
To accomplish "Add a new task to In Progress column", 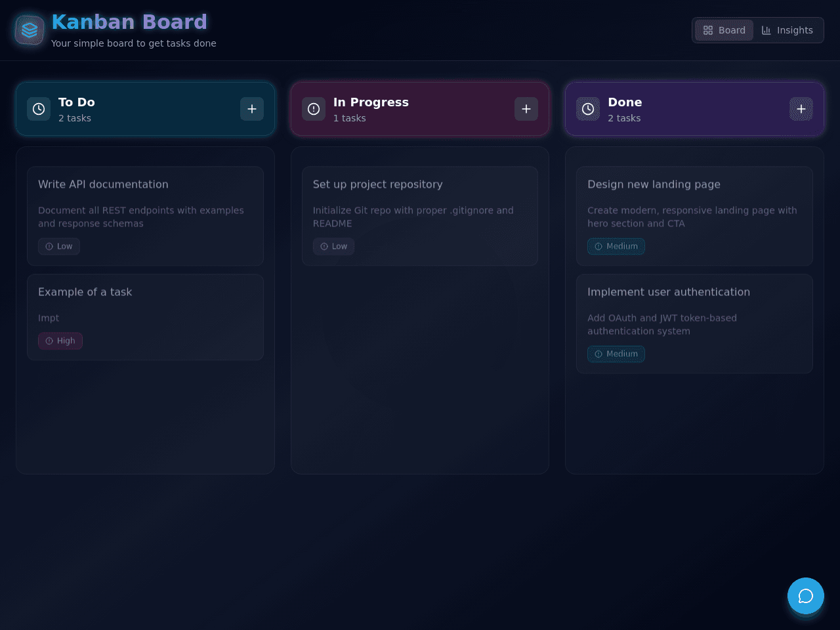I will [526, 109].
